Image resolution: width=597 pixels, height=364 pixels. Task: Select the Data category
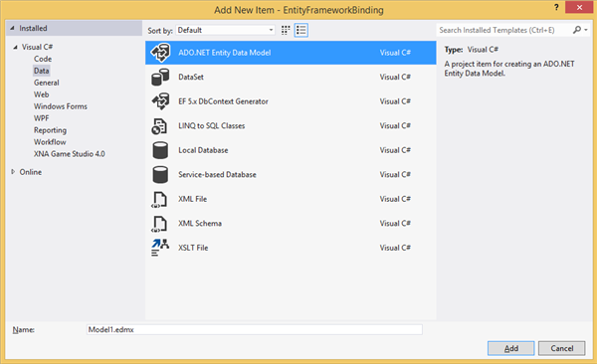(41, 71)
